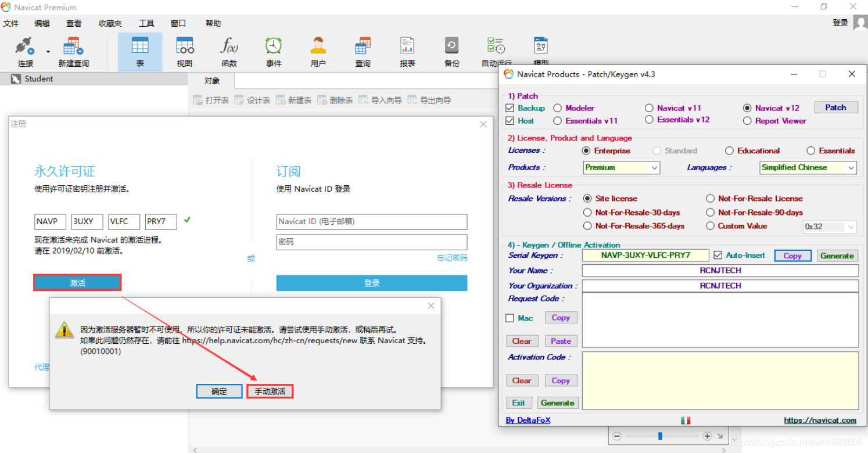
Task: Click the Patch button in keygen
Action: (x=835, y=107)
